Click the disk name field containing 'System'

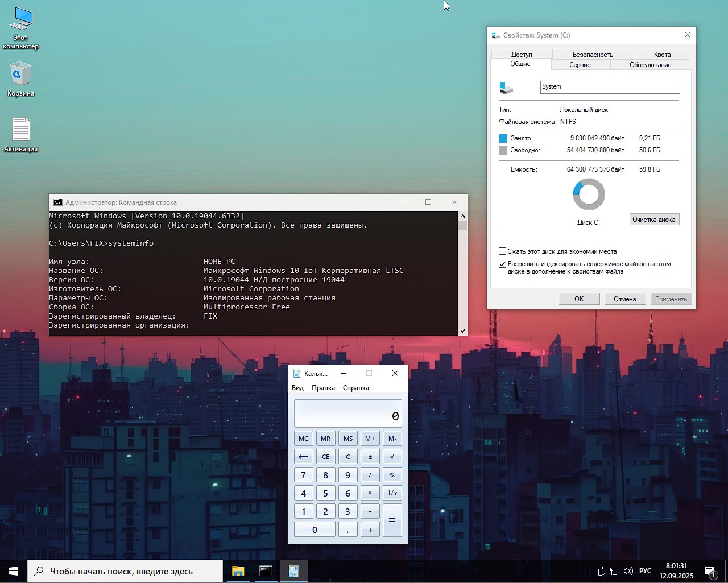click(x=609, y=87)
